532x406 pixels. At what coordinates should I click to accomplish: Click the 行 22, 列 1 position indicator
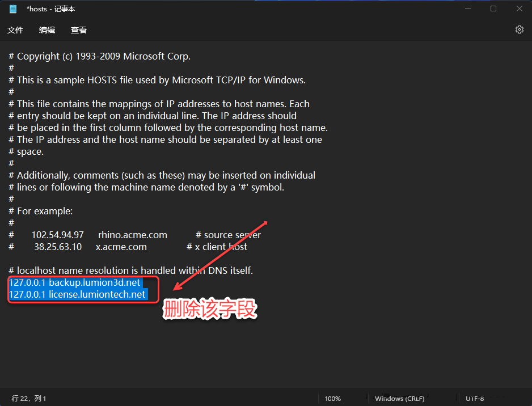[29, 399]
